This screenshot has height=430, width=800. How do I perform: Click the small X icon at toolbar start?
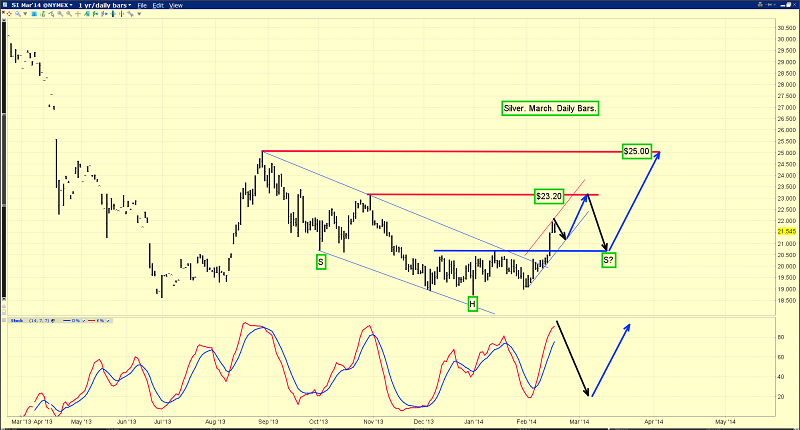3,12
